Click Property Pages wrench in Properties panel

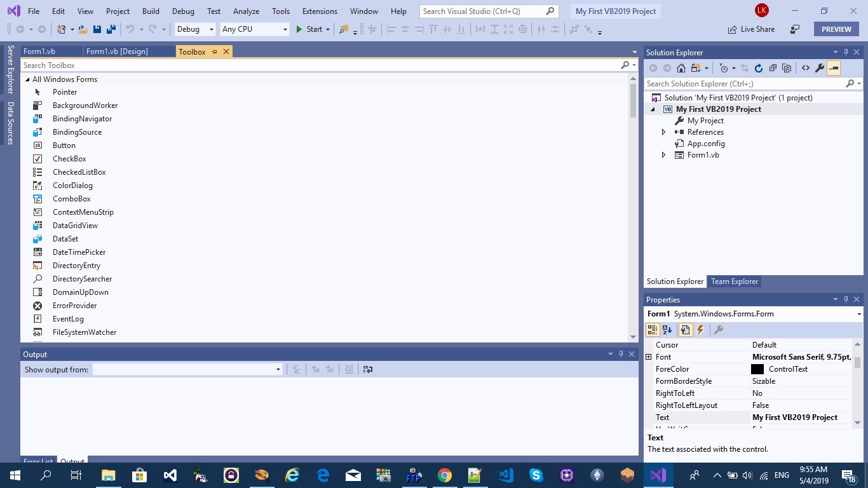(719, 330)
